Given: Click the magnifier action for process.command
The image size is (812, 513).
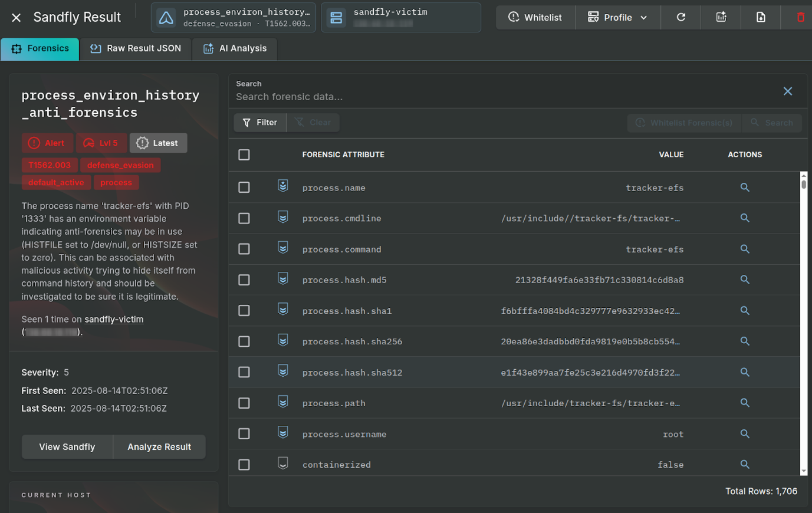Looking at the screenshot, I should click(745, 249).
